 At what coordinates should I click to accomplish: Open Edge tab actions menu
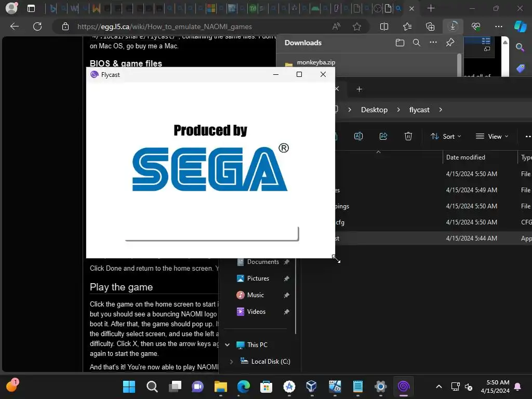pyautogui.click(x=31, y=8)
